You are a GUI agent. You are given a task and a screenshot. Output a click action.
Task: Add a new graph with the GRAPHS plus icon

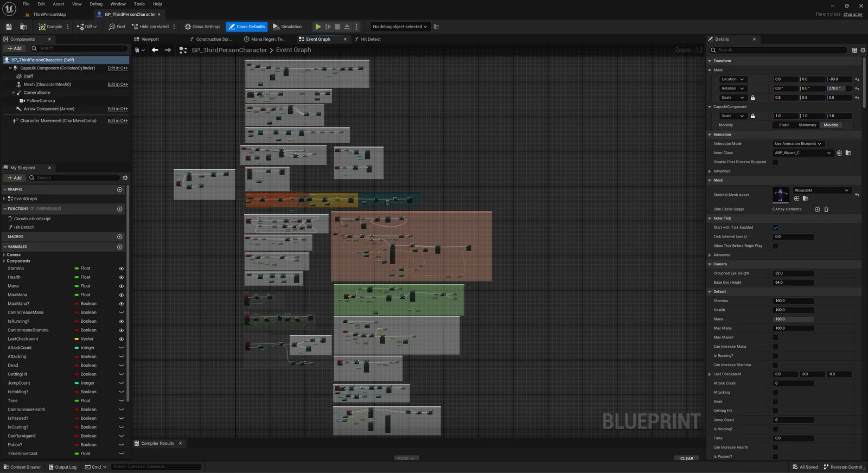tap(120, 189)
